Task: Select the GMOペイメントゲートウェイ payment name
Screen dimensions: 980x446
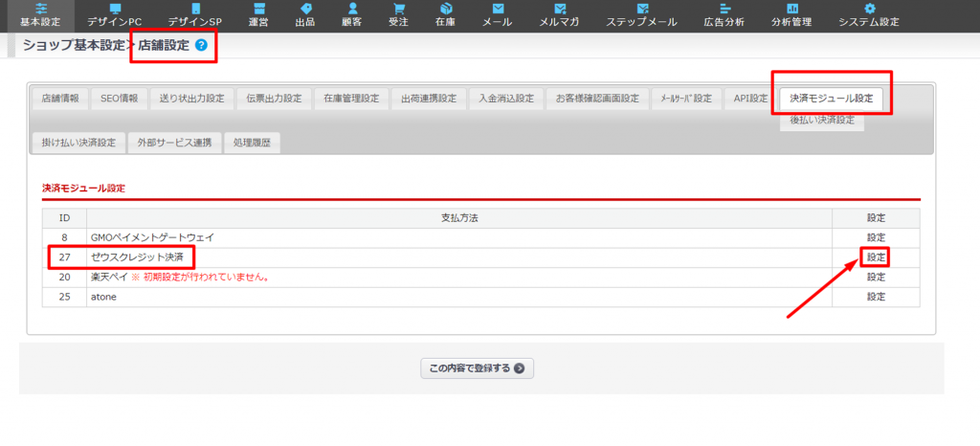Action: pos(152,237)
